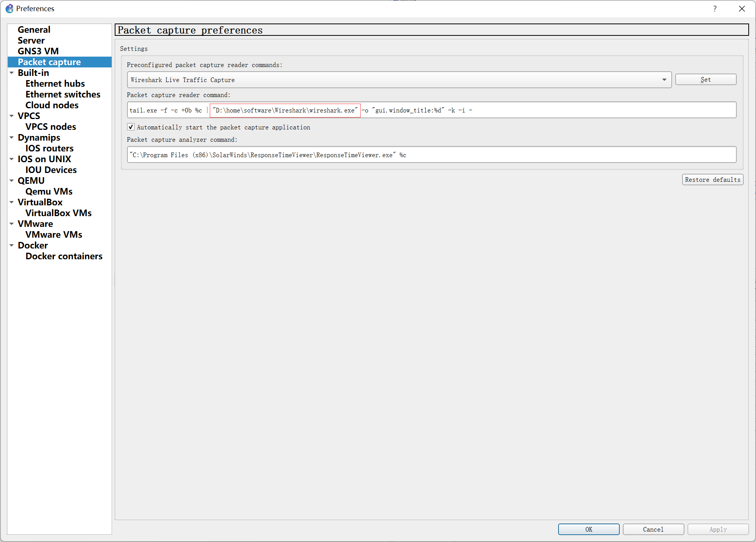Select the VPCS category label
Image resolution: width=756 pixels, height=542 pixels.
29,116
